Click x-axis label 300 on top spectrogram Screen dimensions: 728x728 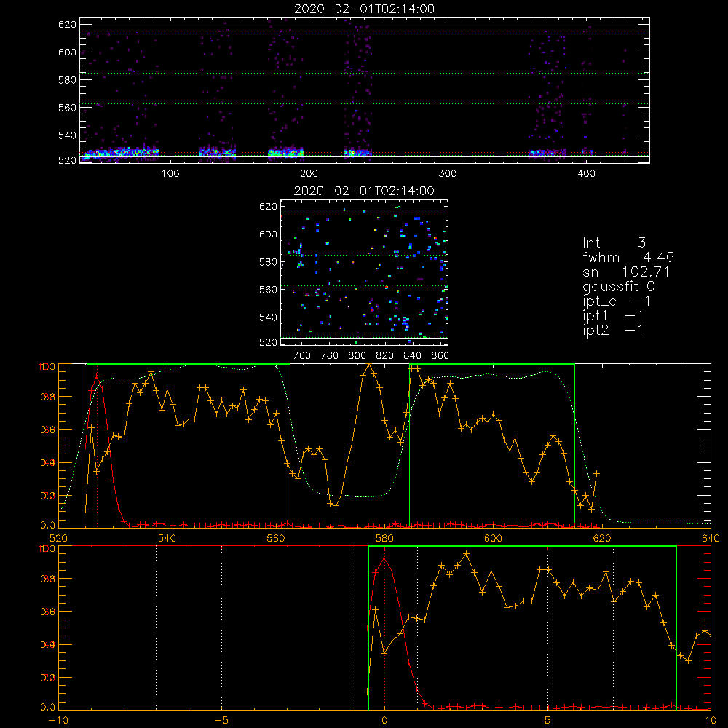coord(448,174)
